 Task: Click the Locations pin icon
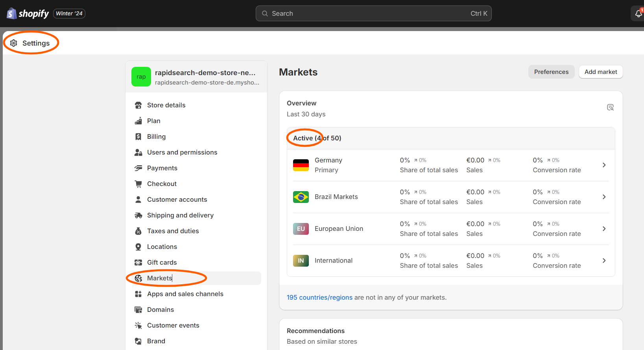coord(138,247)
